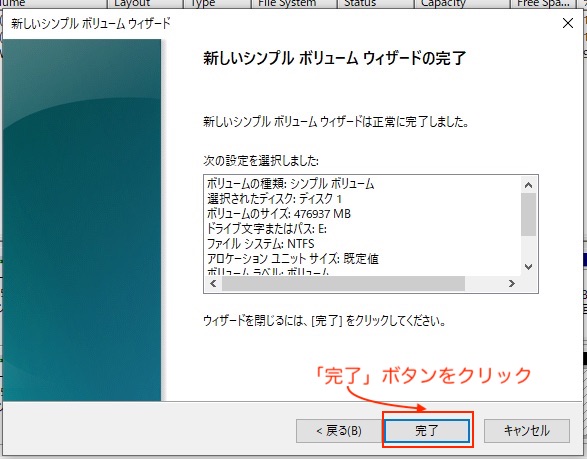Screen dimensions: 587x459
Task: Click the 完了 (Finish) button
Action: [427, 431]
